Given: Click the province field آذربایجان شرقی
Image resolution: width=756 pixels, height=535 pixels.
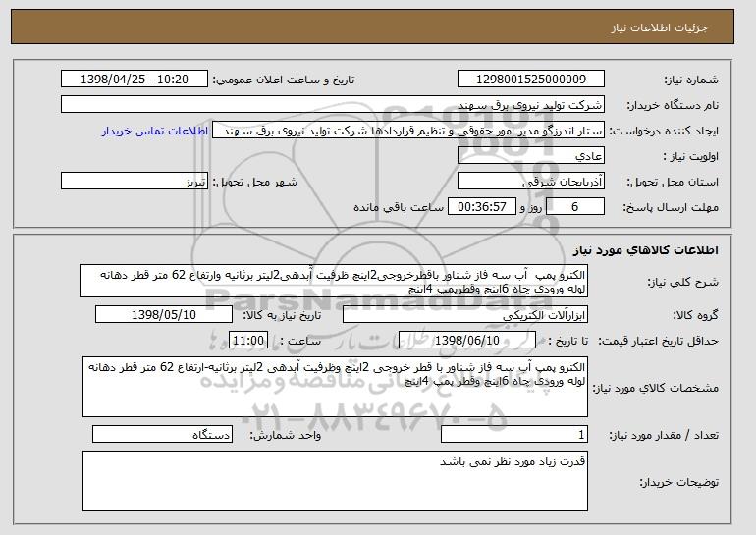Looking at the screenshot, I should pyautogui.click(x=531, y=182).
